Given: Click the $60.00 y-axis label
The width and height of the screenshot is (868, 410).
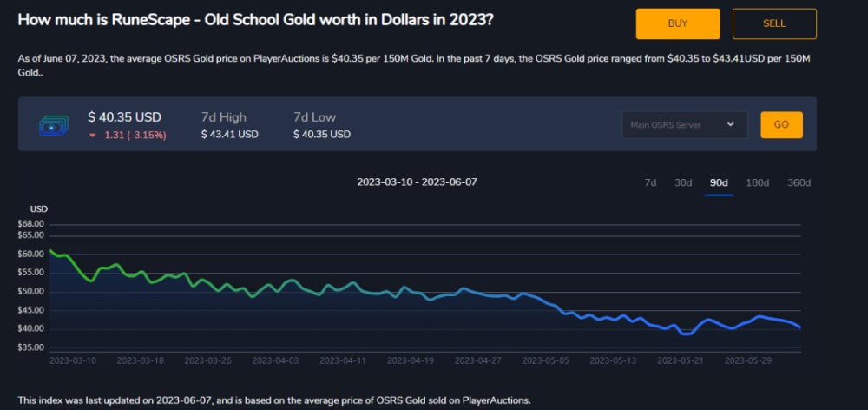Looking at the screenshot, I should pyautogui.click(x=30, y=255).
